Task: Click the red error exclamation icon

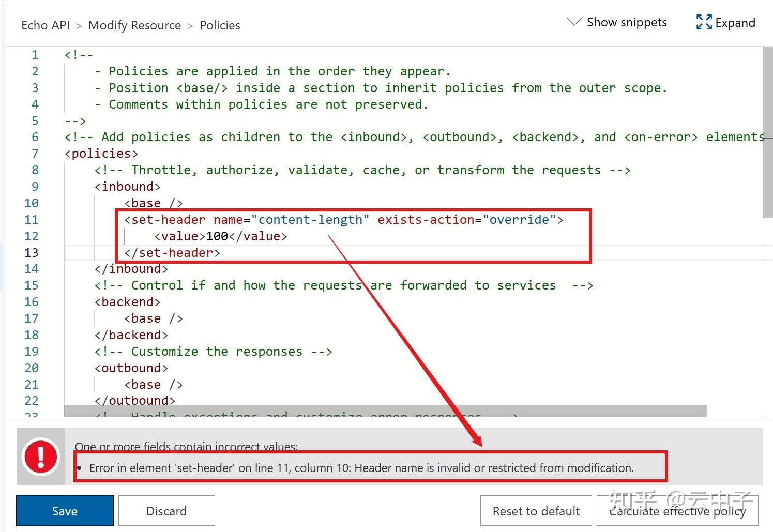Action: point(41,457)
